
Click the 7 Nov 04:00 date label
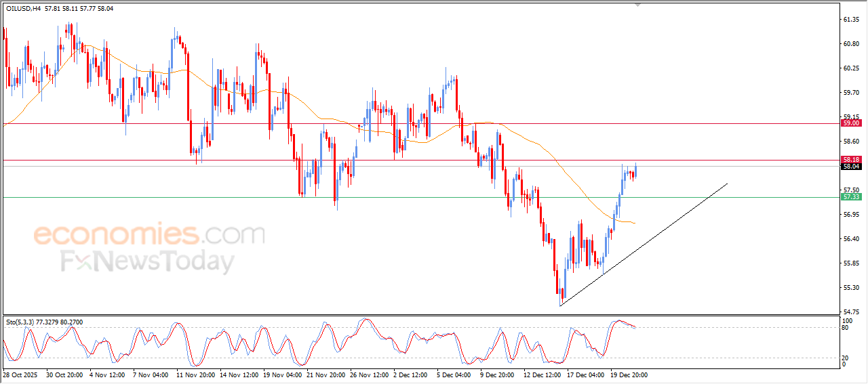click(x=151, y=374)
